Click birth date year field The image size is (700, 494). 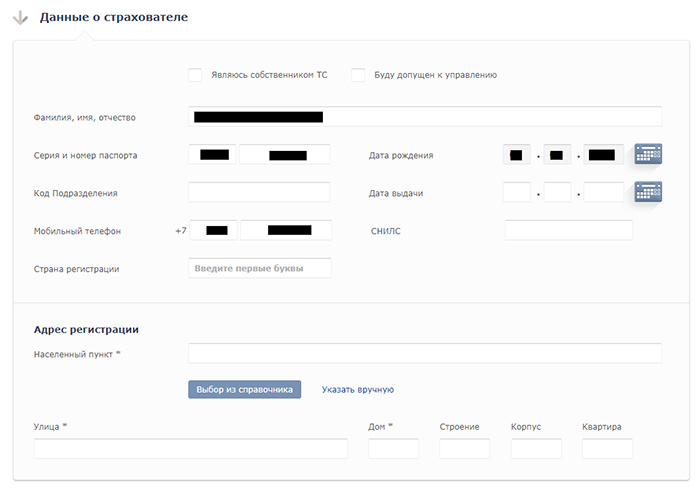tap(604, 154)
